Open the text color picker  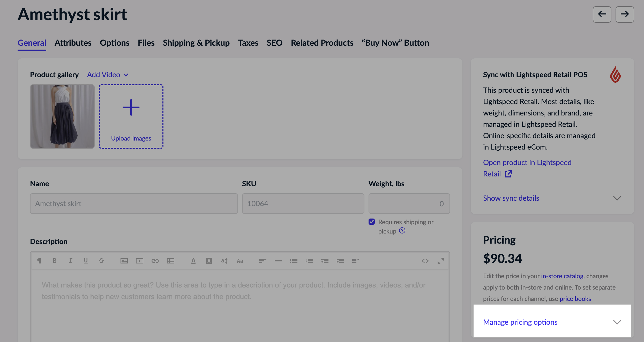(x=193, y=261)
